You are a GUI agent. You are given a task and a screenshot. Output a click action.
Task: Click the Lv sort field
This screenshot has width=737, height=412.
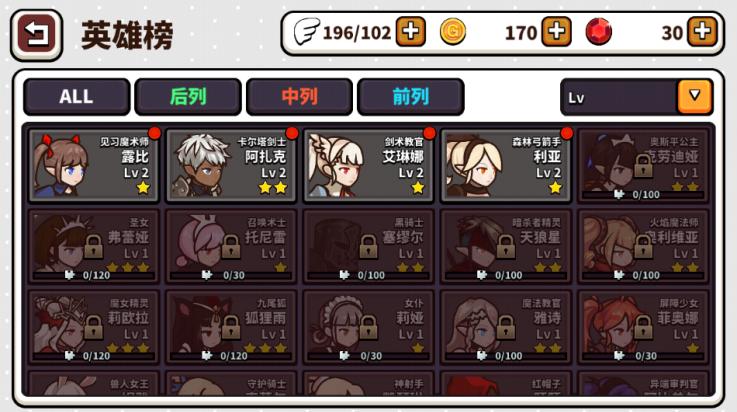(x=636, y=97)
